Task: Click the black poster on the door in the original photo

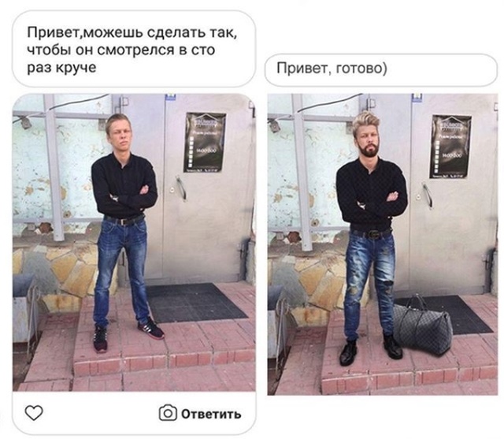Action: [205, 142]
